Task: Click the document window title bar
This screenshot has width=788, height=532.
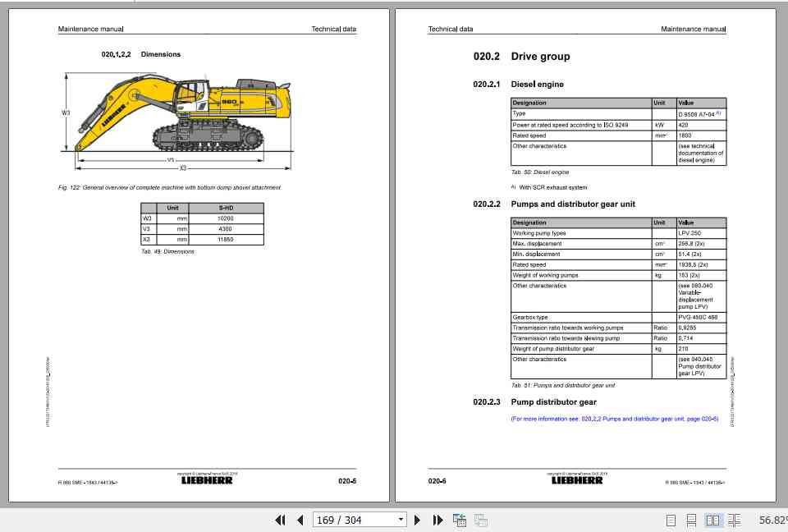Action: pyautogui.click(x=394, y=2)
